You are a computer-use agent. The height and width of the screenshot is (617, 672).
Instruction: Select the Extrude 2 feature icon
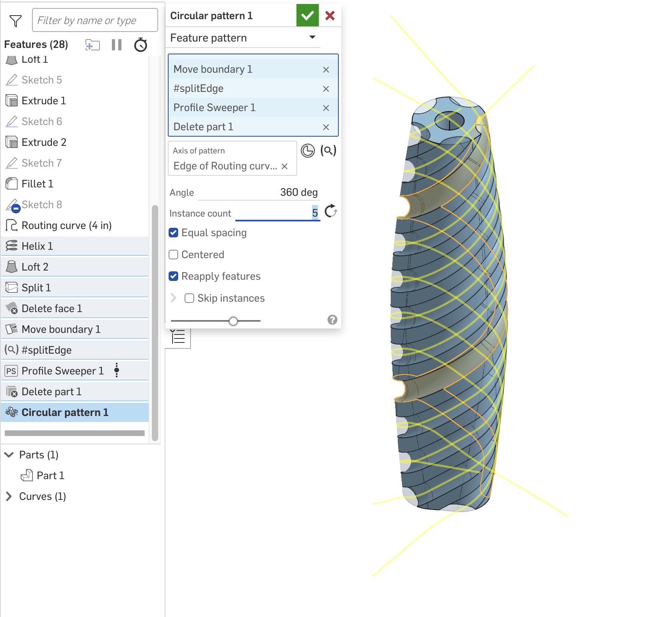click(x=12, y=142)
